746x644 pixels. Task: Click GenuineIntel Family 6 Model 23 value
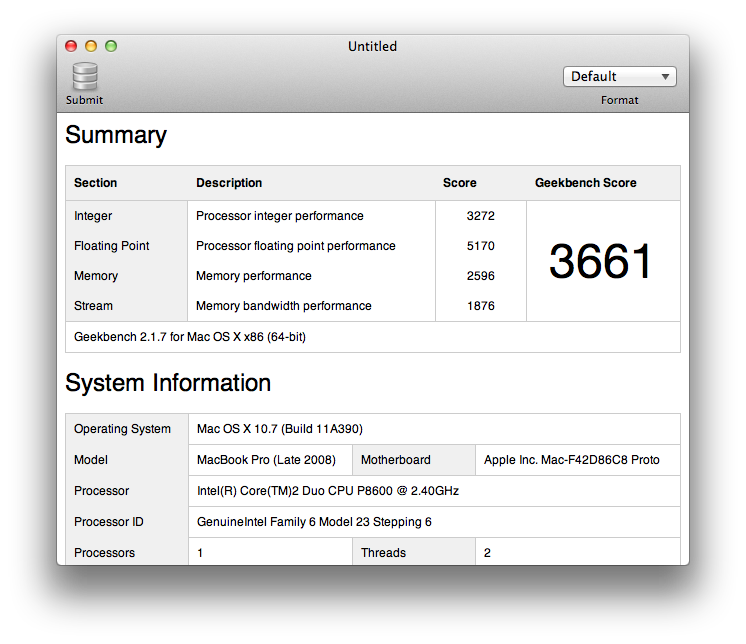click(314, 522)
